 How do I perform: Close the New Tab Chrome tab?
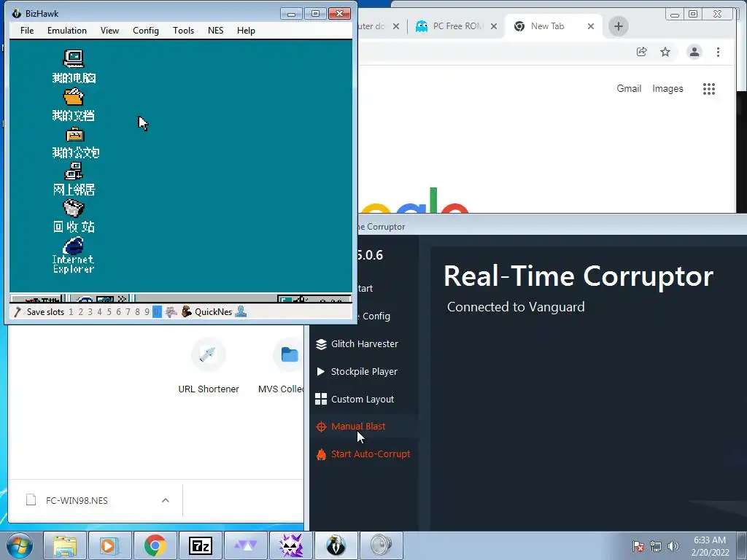coord(591,26)
